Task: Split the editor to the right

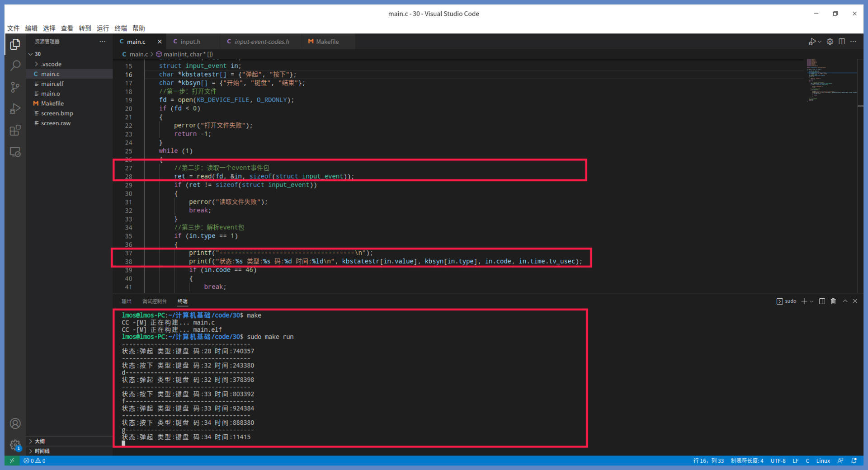Action: point(841,42)
